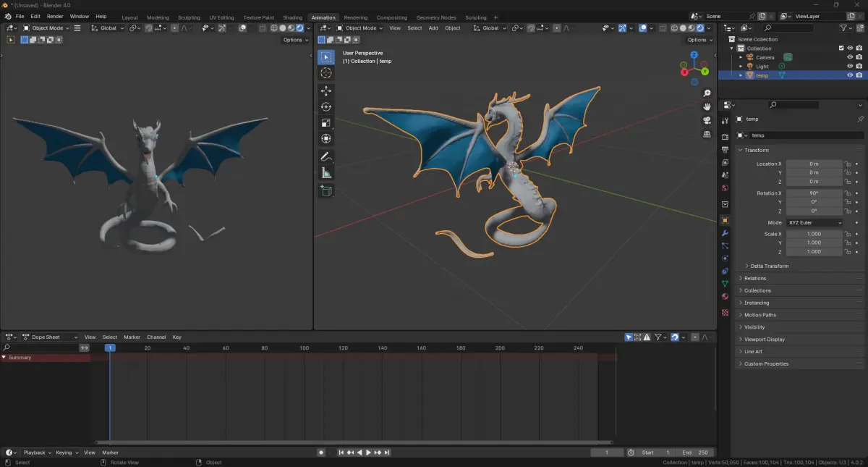Open the Render properties tab

725,137
